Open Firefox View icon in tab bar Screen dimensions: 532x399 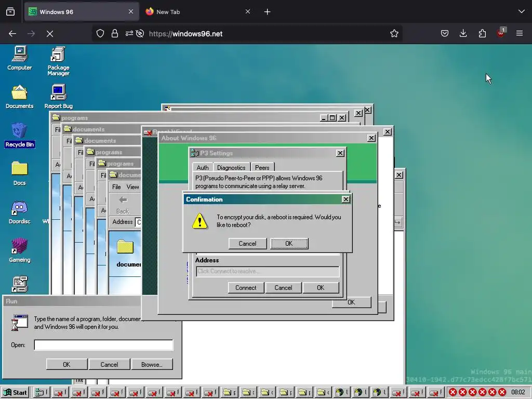(x=10, y=12)
